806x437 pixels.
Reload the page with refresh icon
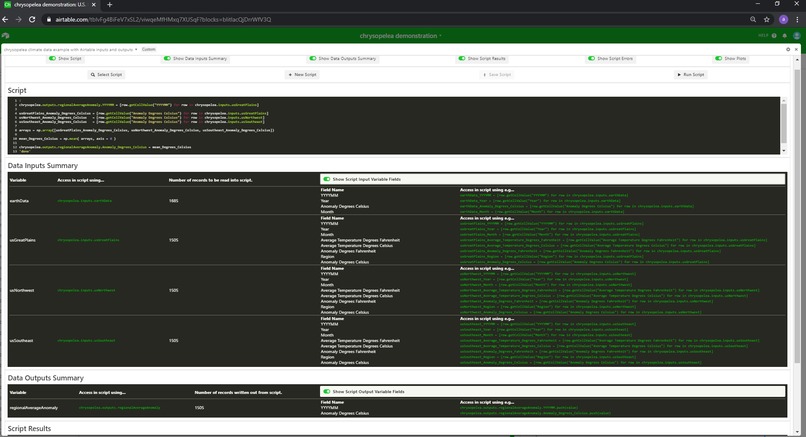[x=32, y=20]
